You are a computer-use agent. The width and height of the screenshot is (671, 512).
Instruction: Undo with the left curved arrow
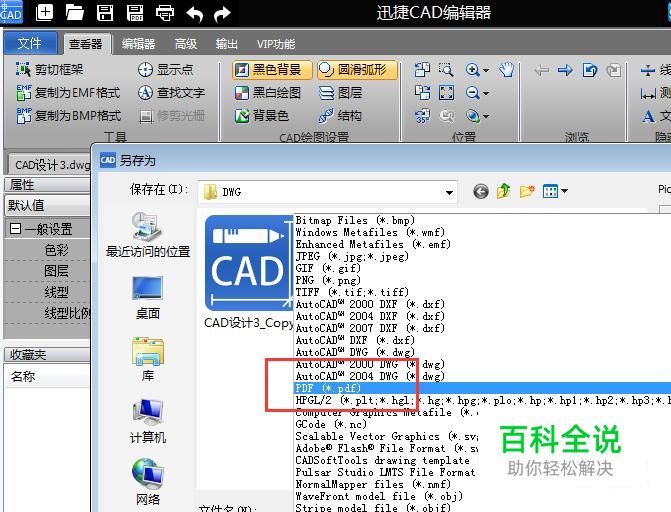[195, 14]
